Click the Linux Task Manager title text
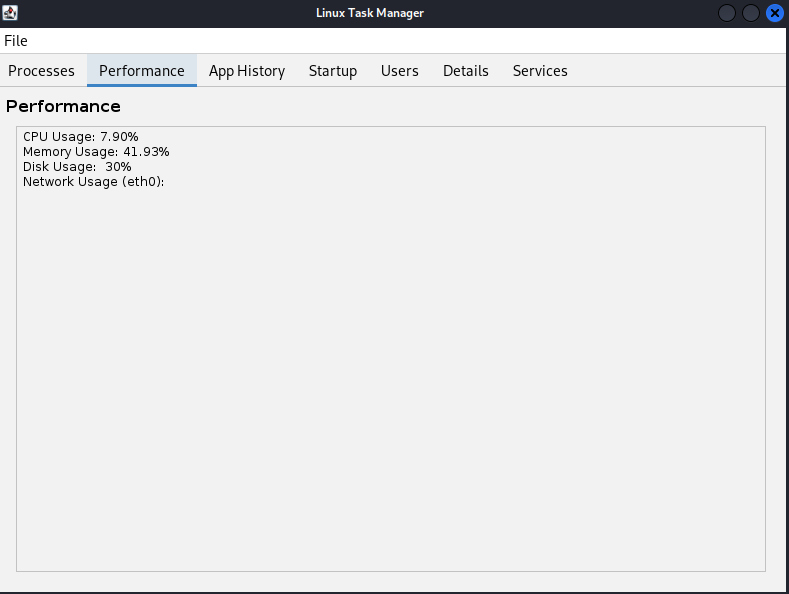 pos(370,12)
